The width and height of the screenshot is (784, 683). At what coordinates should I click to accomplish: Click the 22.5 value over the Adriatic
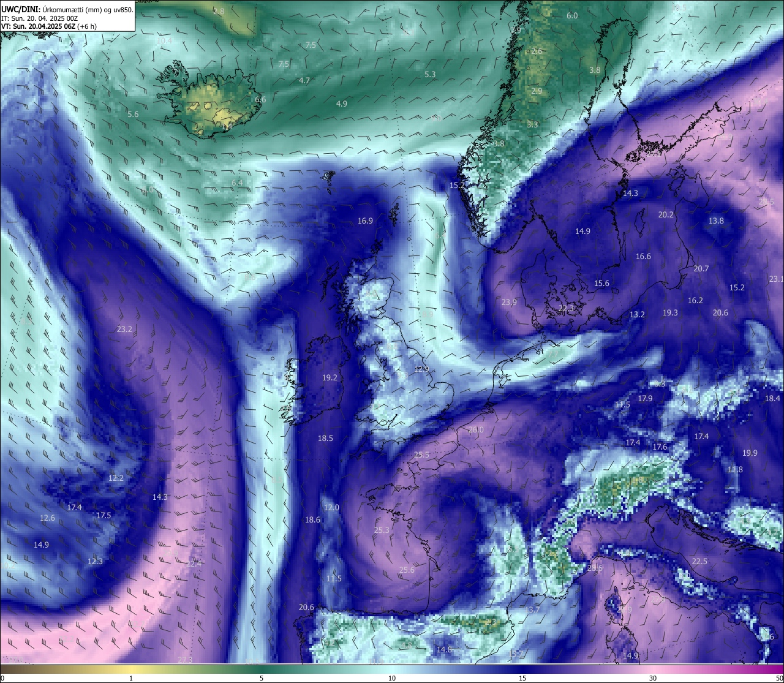[699, 561]
